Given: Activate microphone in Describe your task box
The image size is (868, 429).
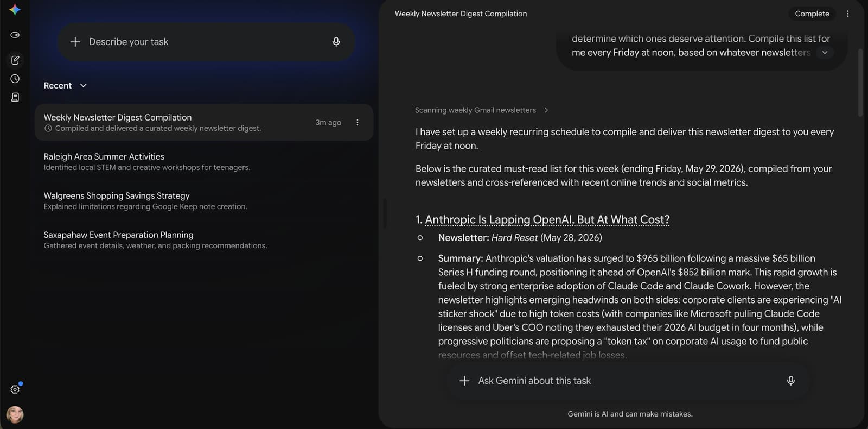Looking at the screenshot, I should (336, 42).
